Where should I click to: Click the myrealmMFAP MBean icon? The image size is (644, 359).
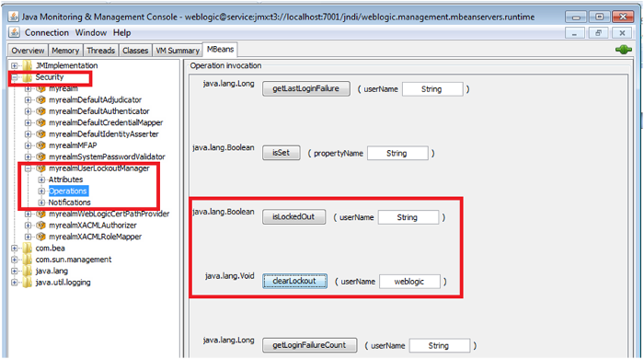click(40, 145)
